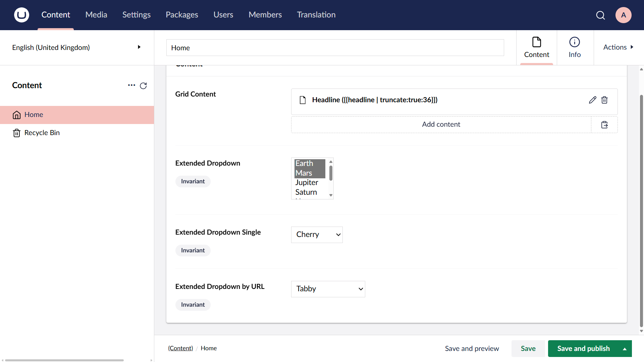
Task: Click the house icon next to Home
Action: coord(16,115)
